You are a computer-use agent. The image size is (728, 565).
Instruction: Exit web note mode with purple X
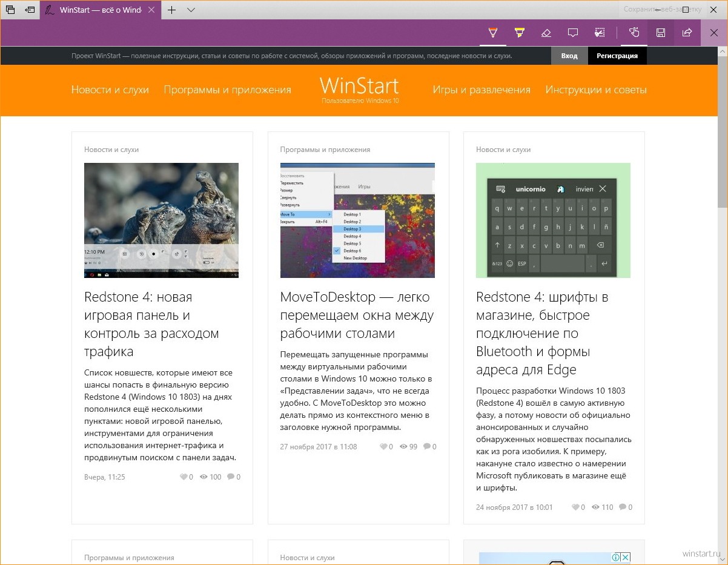(x=714, y=33)
